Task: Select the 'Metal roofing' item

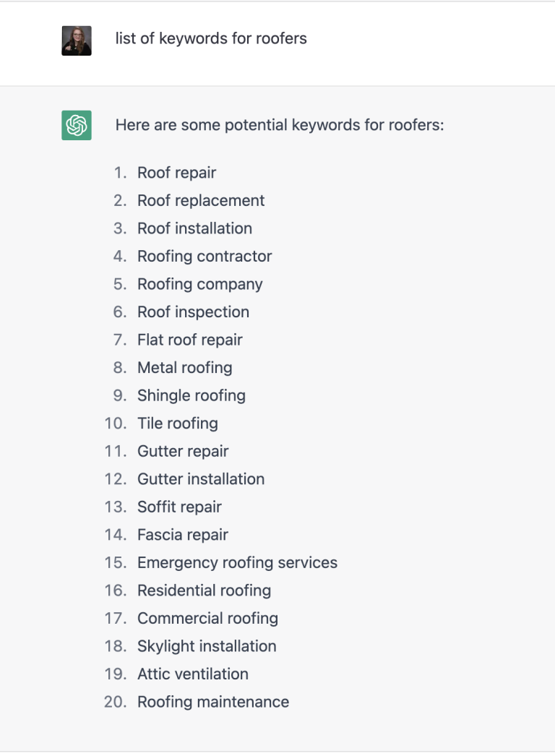Action: [x=185, y=368]
